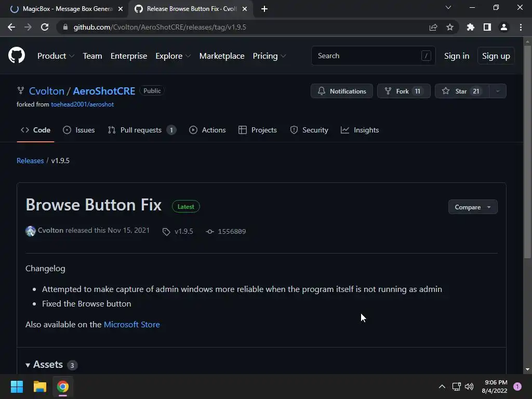Open the network tray icon
Image resolution: width=532 pixels, height=399 pixels.
click(456, 387)
